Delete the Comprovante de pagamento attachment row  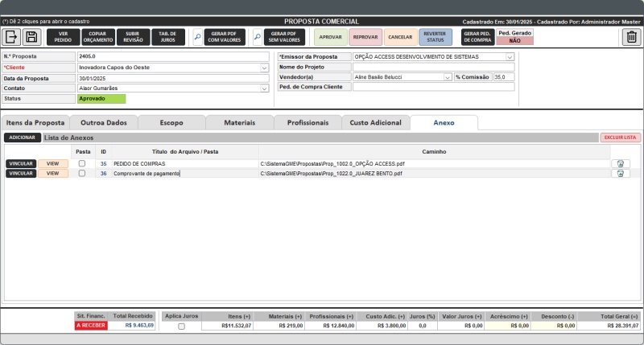click(619, 173)
